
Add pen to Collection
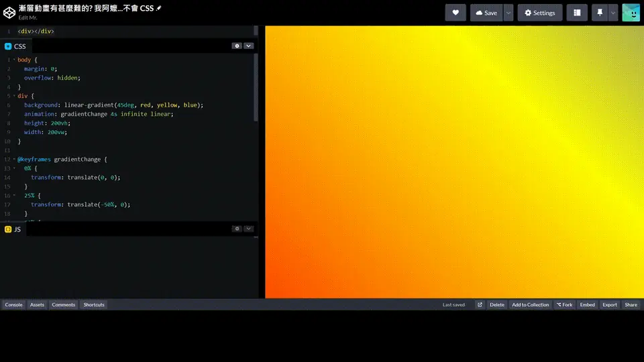tap(530, 304)
